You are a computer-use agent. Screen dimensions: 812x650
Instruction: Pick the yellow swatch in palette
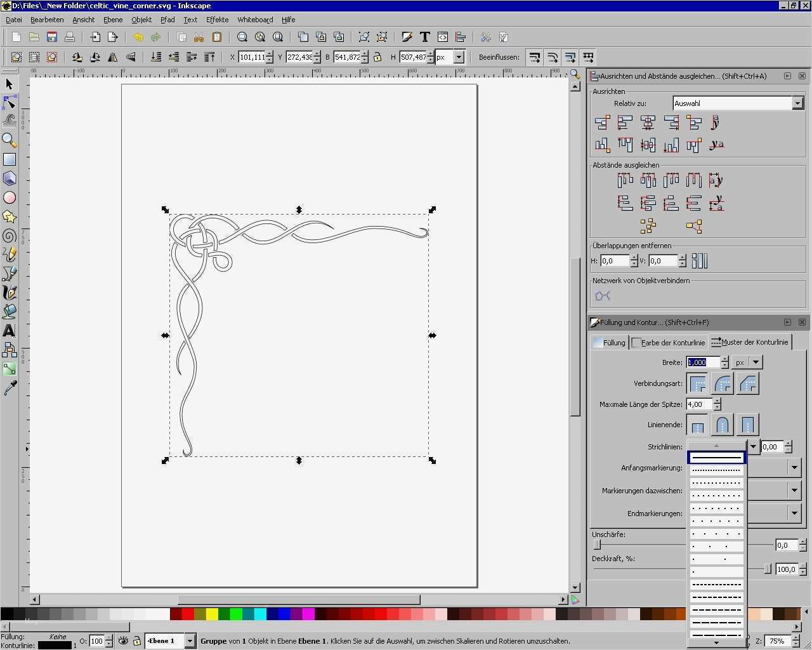[212, 614]
